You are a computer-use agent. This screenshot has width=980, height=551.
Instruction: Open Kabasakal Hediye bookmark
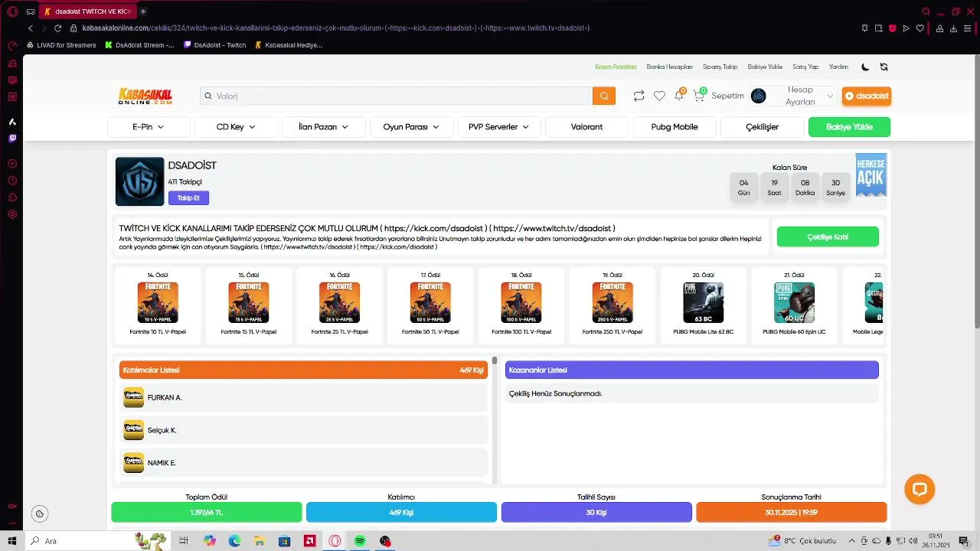[289, 45]
